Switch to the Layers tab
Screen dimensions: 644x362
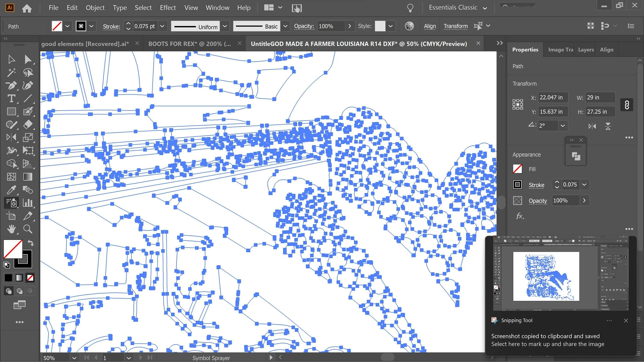click(x=586, y=50)
